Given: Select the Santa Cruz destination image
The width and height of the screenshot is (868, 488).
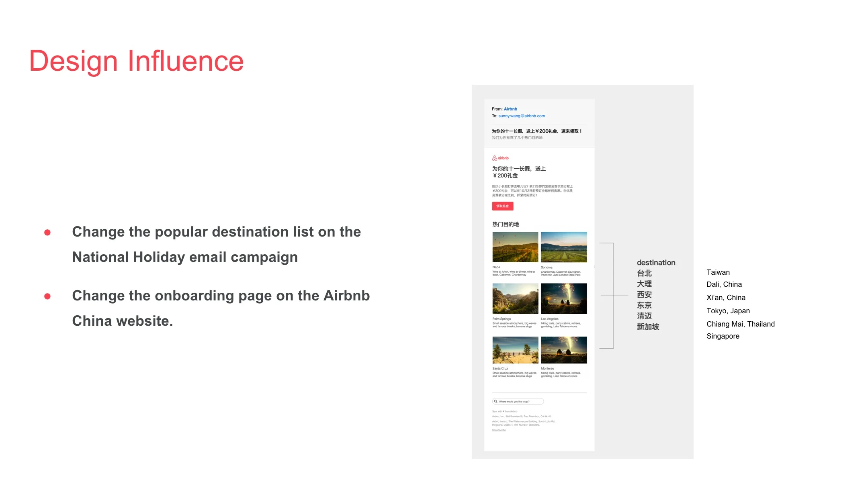Looking at the screenshot, I should click(515, 349).
